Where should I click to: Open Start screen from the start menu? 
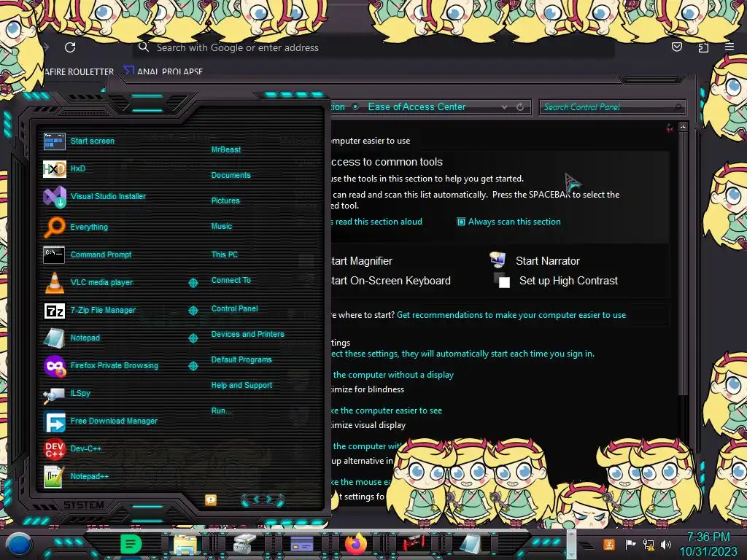tap(93, 141)
